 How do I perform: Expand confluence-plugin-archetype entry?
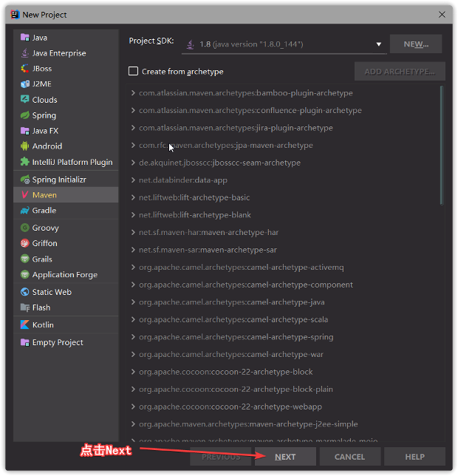pyautogui.click(x=133, y=110)
